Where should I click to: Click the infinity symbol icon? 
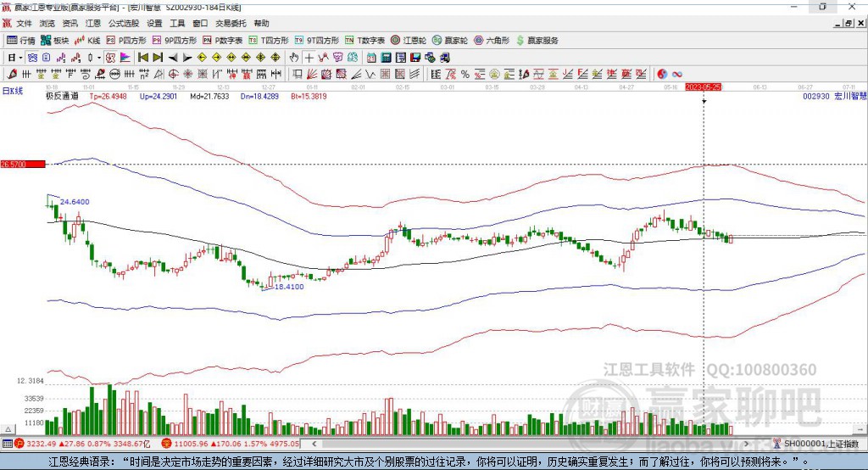click(x=677, y=75)
